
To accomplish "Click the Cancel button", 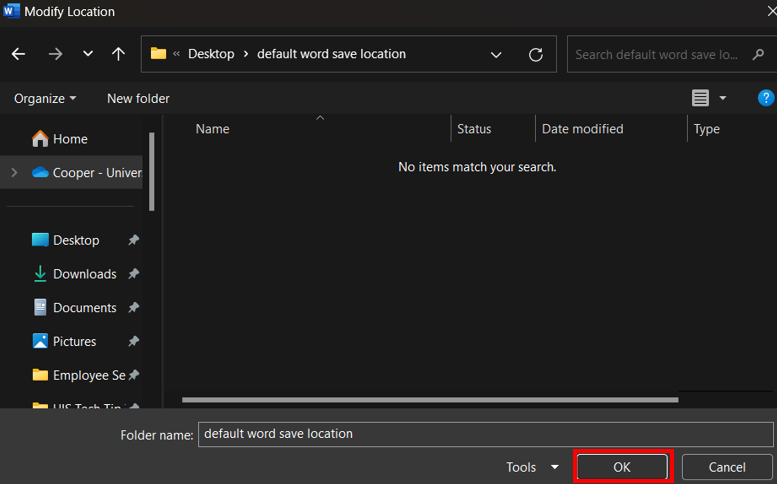I will point(727,467).
